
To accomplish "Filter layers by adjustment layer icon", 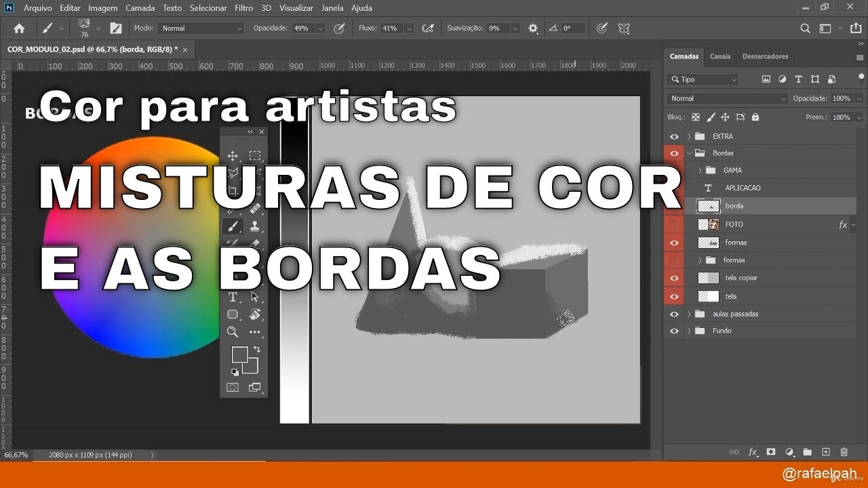I will point(783,79).
